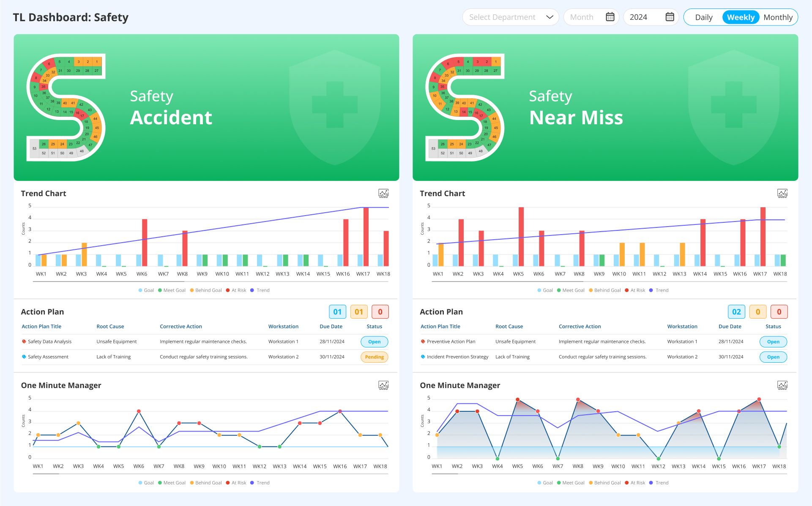Screen dimensions: 812x506
Task: Click blue marker icon beside Incident Prevention Strategy
Action: pyautogui.click(x=422, y=357)
